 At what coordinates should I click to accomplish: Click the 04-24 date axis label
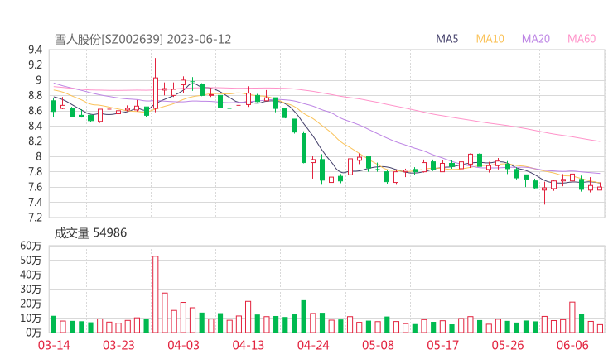click(x=313, y=345)
